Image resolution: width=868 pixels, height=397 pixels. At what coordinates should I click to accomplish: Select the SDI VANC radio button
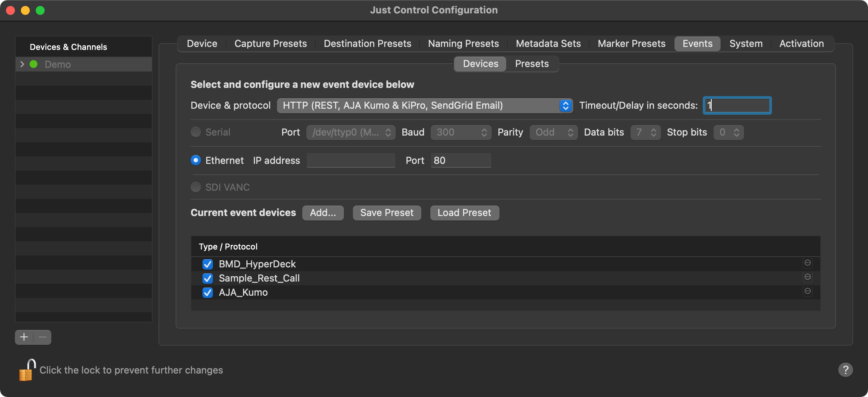(196, 187)
